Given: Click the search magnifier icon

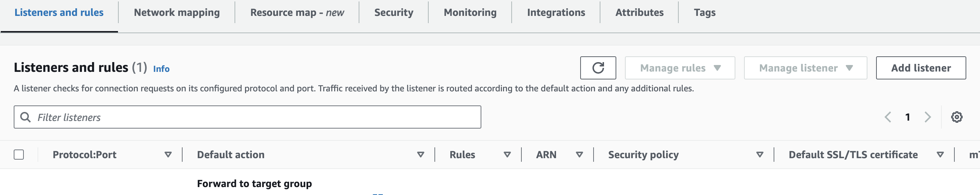Looking at the screenshot, I should tap(26, 117).
